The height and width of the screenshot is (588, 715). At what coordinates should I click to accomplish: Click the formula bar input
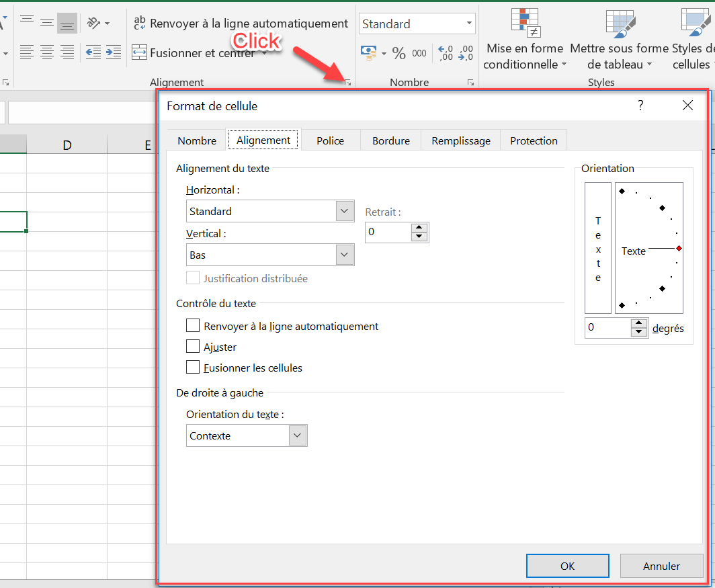[x=82, y=112]
